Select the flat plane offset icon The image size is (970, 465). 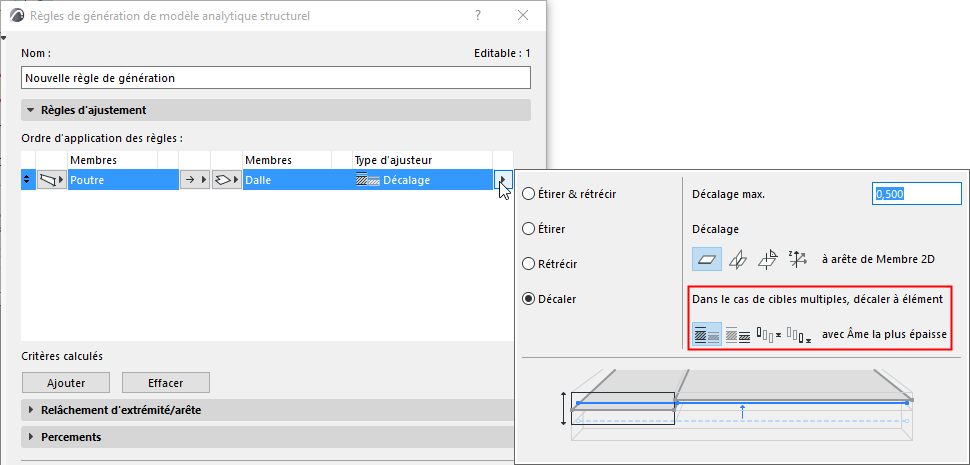pos(706,259)
